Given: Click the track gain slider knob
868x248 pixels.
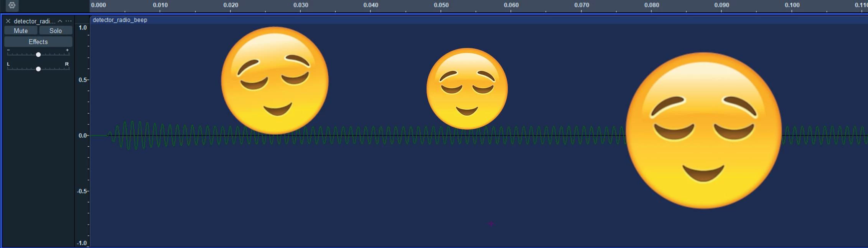Looking at the screenshot, I should coord(38,55).
